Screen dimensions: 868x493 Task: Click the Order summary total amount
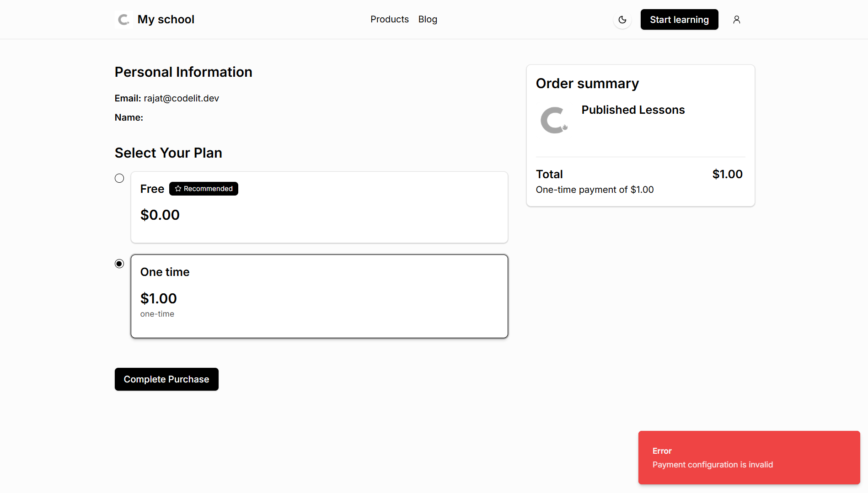tap(727, 174)
